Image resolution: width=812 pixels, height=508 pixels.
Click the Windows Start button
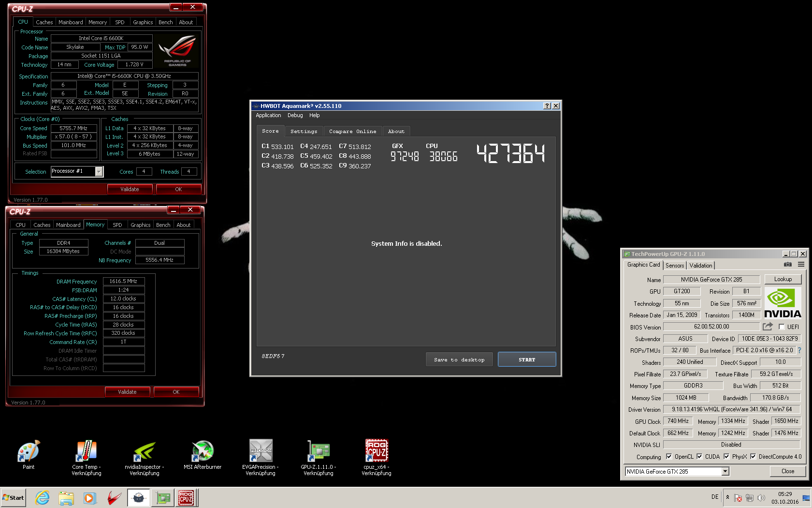pyautogui.click(x=14, y=498)
